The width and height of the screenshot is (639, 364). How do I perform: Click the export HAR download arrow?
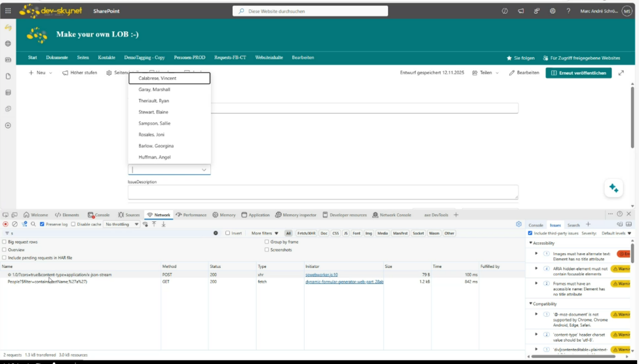[x=163, y=224]
